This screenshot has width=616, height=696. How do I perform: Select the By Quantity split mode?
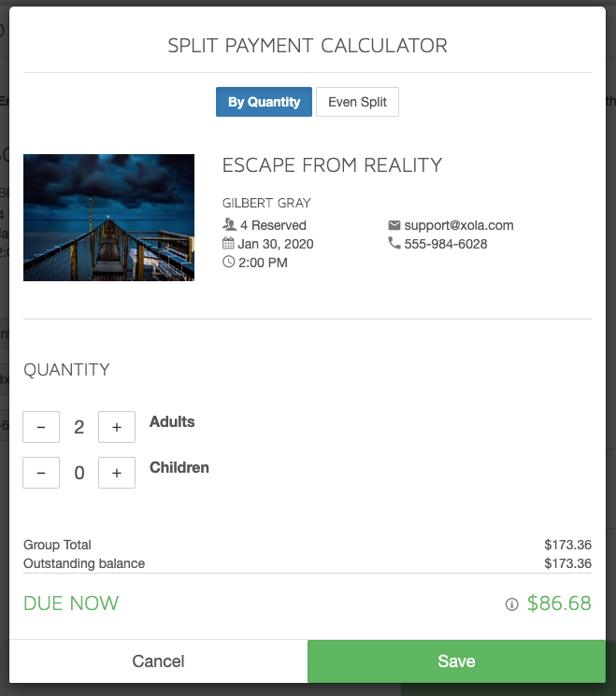(x=264, y=102)
